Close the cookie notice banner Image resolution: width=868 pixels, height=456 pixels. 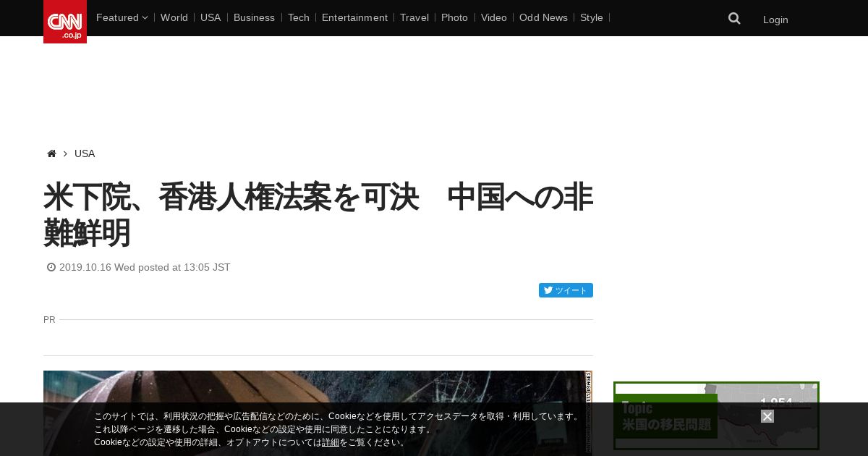coord(767,416)
